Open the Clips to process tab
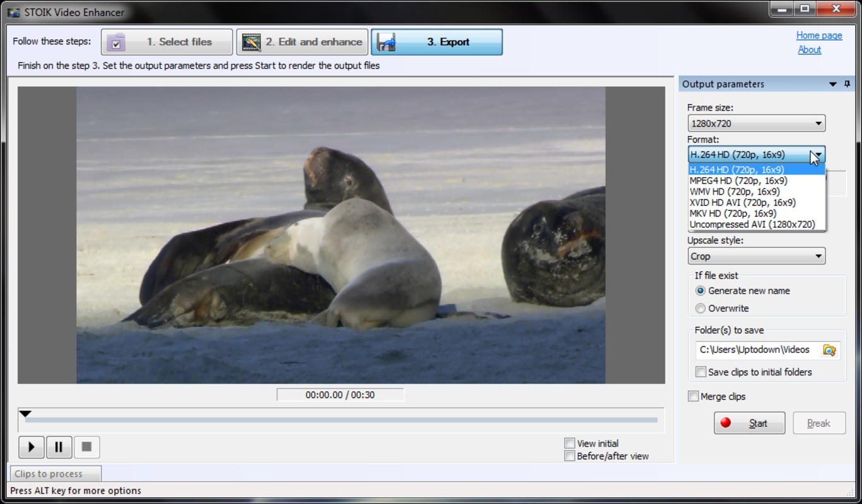The image size is (862, 504). 55,474
